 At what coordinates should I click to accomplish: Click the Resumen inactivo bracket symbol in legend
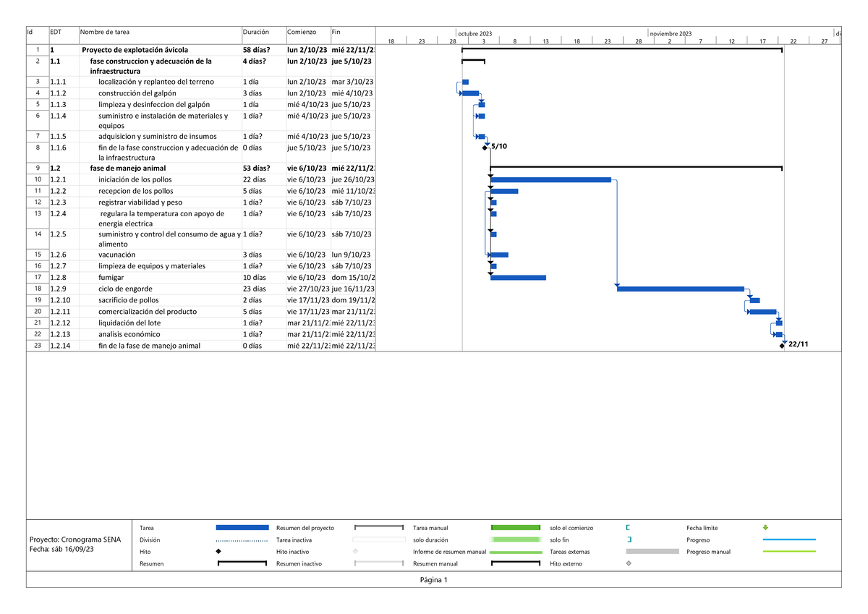(379, 563)
